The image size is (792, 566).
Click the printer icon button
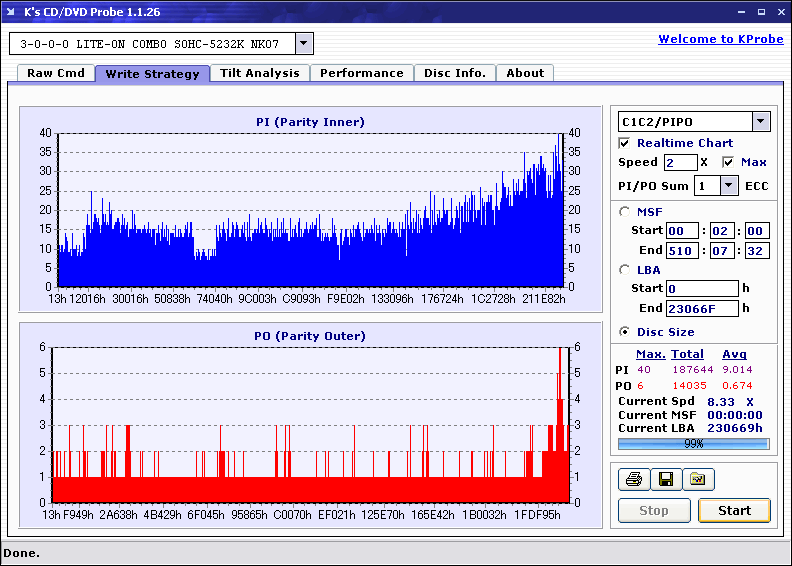[x=633, y=480]
